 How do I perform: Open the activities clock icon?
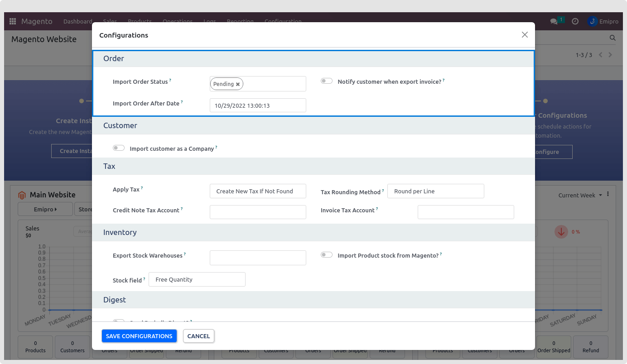[x=575, y=21]
